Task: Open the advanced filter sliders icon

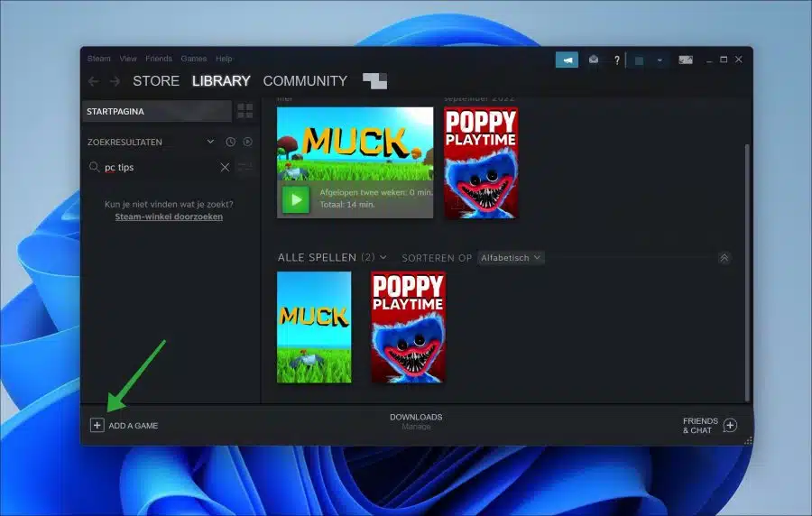Action: (x=245, y=167)
